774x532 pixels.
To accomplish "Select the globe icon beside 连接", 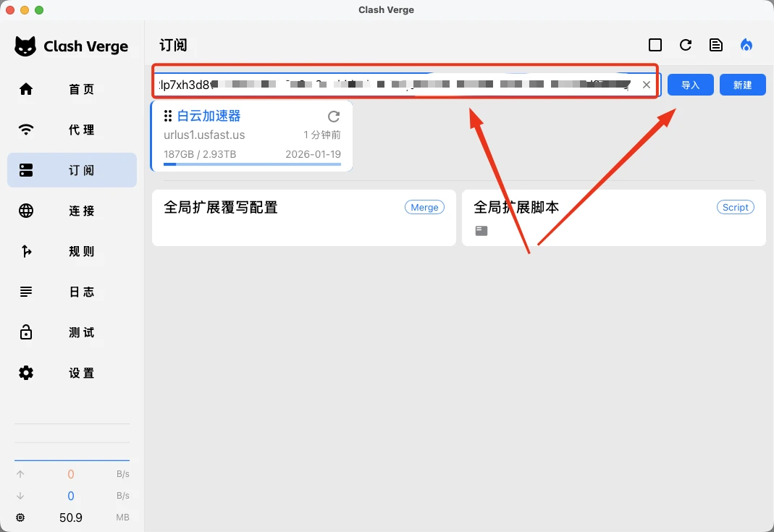I will tap(26, 211).
